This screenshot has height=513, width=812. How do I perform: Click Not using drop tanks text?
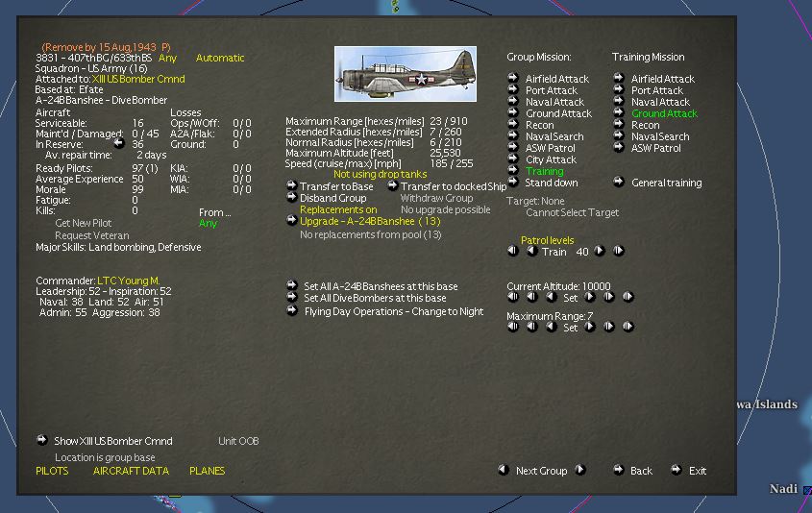pos(381,174)
